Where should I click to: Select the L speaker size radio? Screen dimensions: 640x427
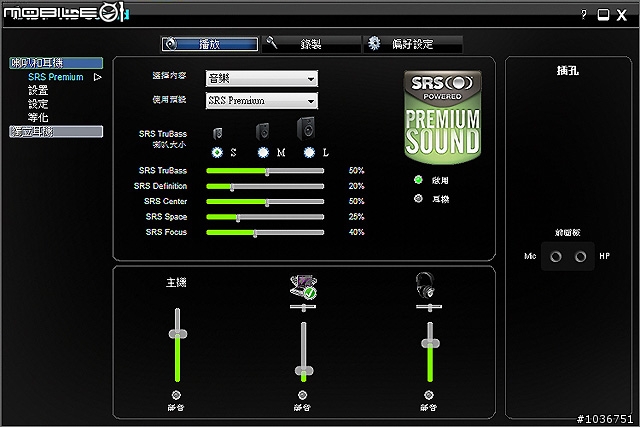coord(309,152)
